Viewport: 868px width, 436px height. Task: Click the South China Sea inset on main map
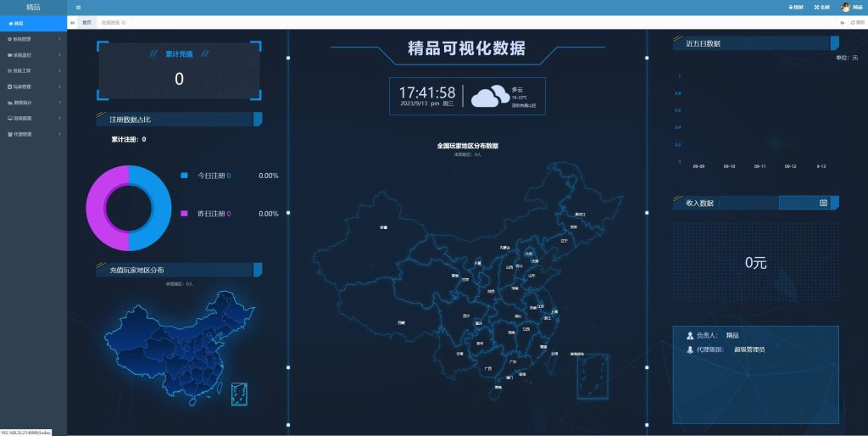593,377
